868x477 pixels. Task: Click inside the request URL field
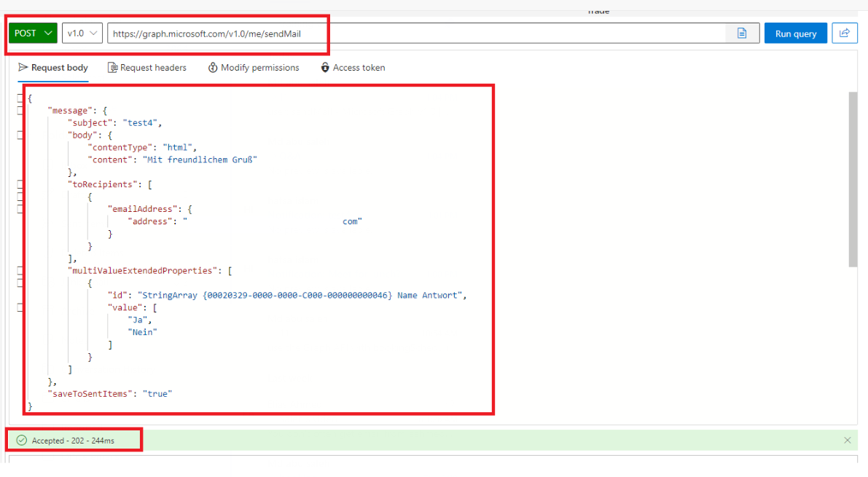(x=292, y=33)
